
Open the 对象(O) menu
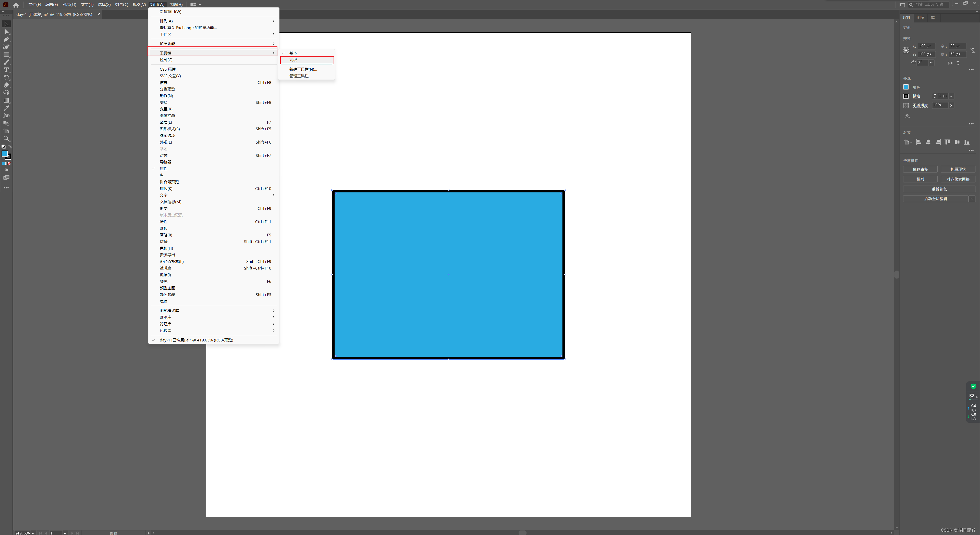(69, 5)
